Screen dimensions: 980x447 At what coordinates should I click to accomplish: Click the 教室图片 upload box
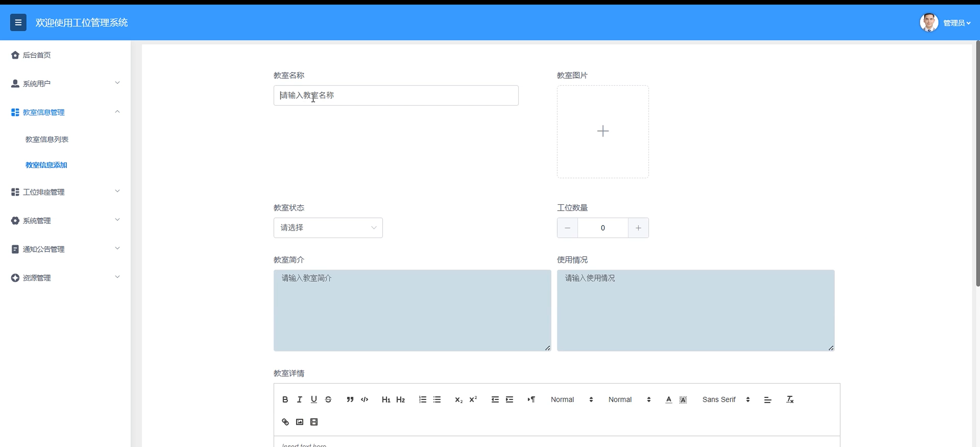pos(602,131)
